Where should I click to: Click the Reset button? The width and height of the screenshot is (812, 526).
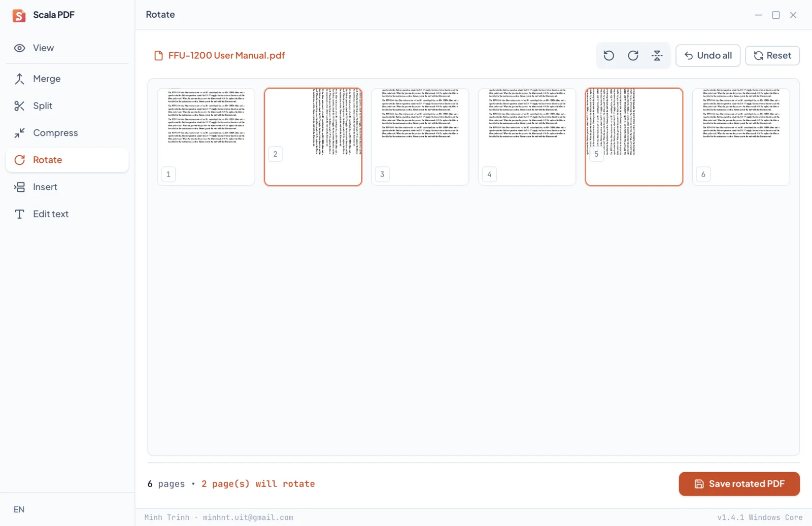point(772,55)
